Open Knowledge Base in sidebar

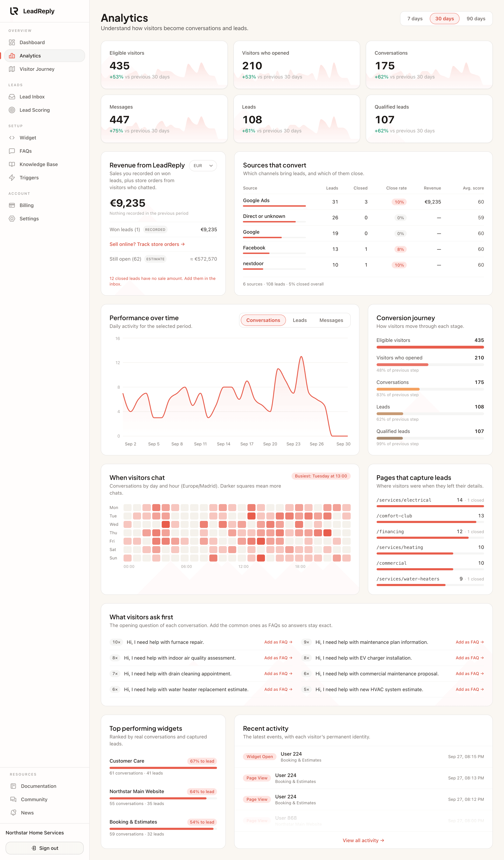coord(45,164)
